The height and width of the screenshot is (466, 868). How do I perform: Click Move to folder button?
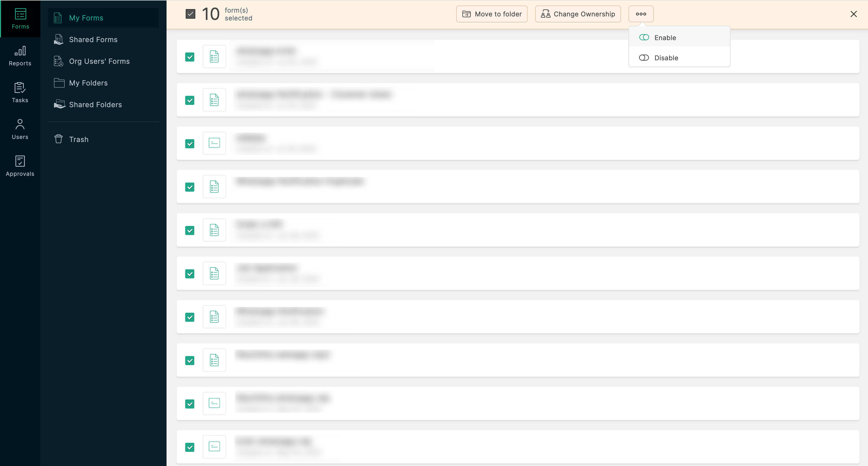492,14
